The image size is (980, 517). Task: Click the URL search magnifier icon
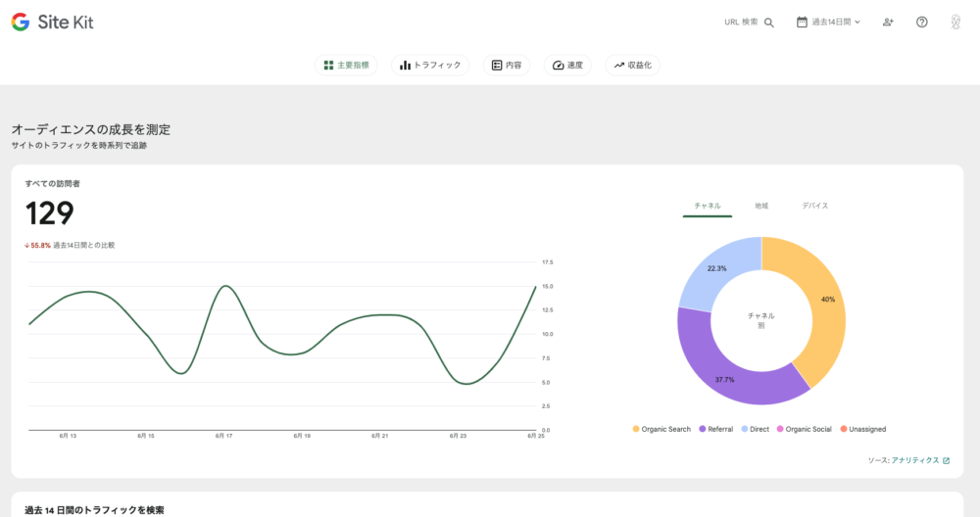click(769, 23)
